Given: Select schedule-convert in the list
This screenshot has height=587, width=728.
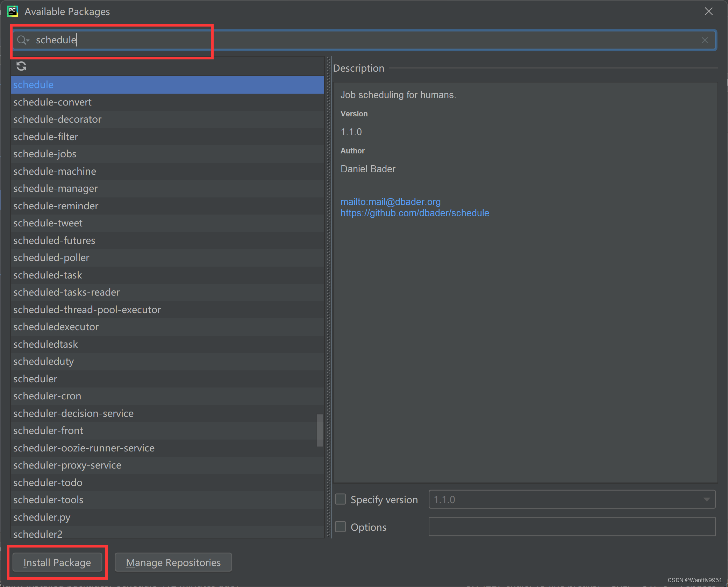Looking at the screenshot, I should 167,102.
